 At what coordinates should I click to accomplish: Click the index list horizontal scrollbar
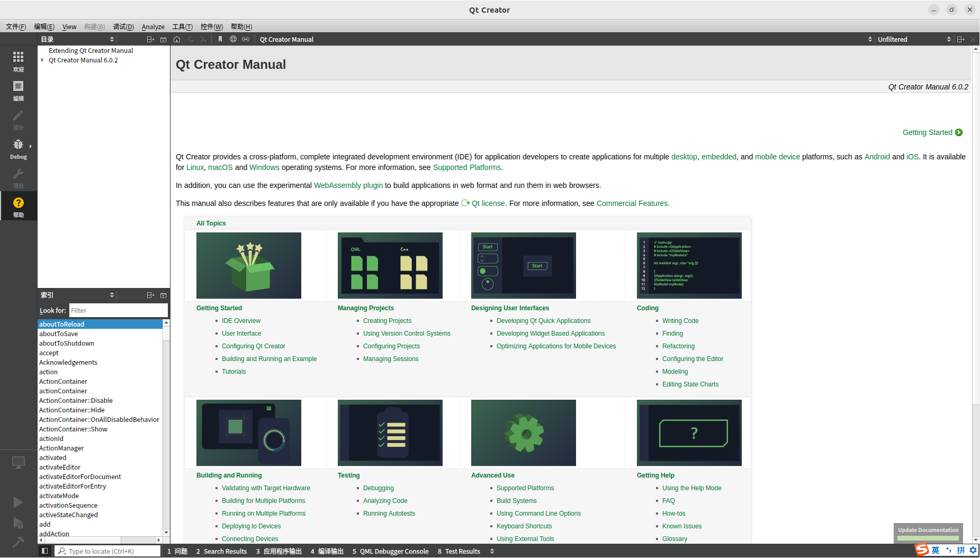(x=100, y=540)
